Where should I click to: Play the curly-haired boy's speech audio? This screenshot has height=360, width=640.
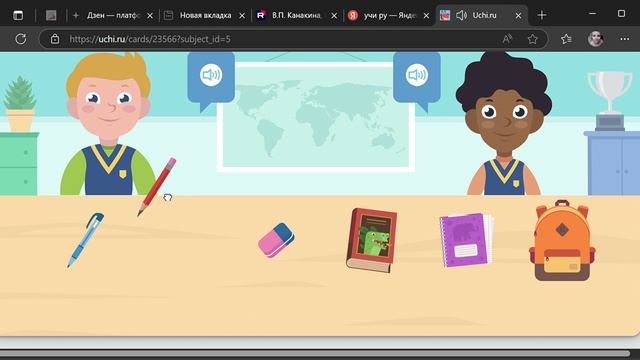pyautogui.click(x=417, y=75)
